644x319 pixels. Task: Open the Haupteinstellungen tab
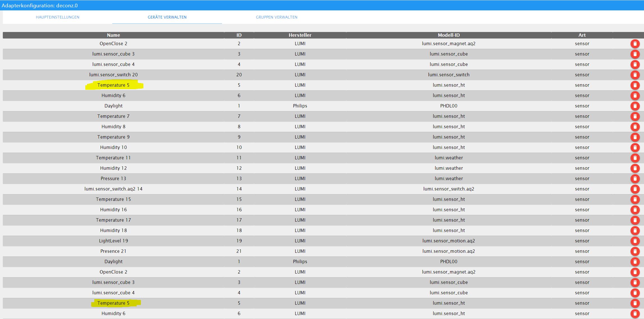pyautogui.click(x=58, y=17)
